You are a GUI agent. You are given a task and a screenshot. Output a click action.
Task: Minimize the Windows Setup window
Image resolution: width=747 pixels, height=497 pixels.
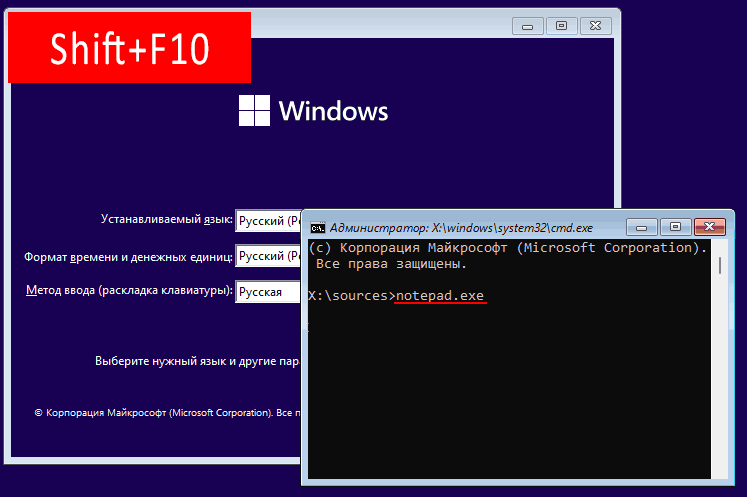(x=527, y=26)
